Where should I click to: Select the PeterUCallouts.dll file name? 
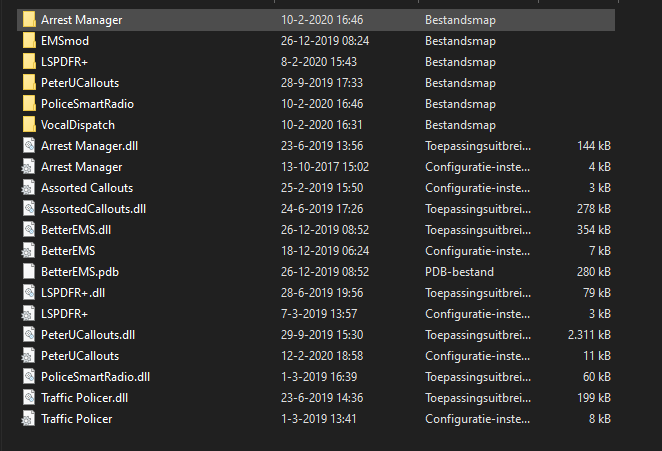[88, 334]
